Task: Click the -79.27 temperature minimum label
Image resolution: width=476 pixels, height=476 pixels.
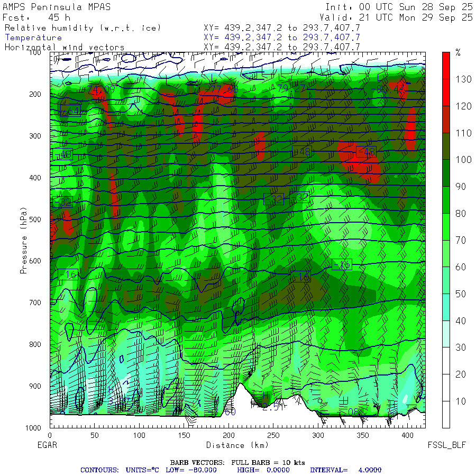Action: coord(291,88)
